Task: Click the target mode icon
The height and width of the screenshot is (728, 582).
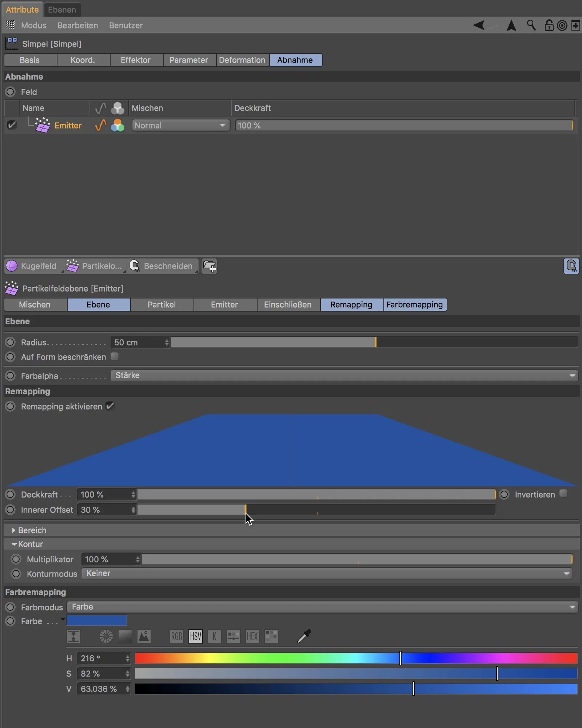Action: point(562,25)
